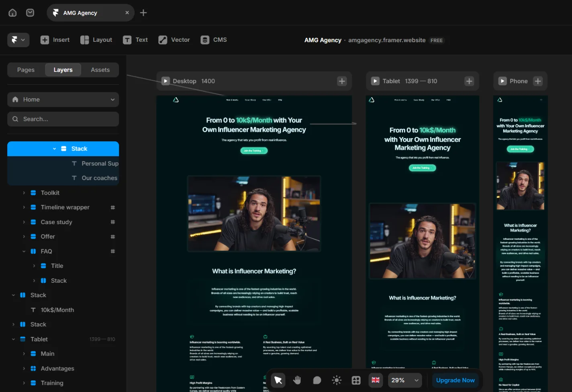Click the hash icon on Offer row
The width and height of the screenshot is (572, 392).
[113, 237]
